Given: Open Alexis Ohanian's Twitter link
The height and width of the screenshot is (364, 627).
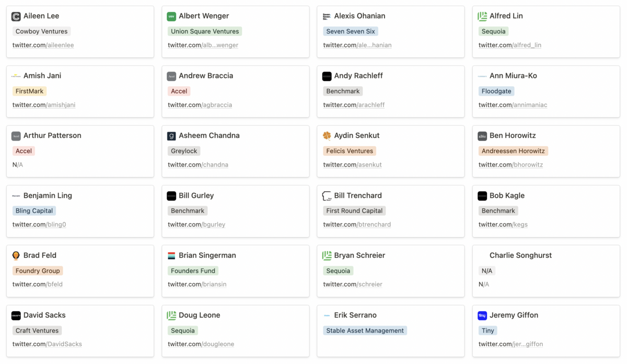Looking at the screenshot, I should point(357,45).
